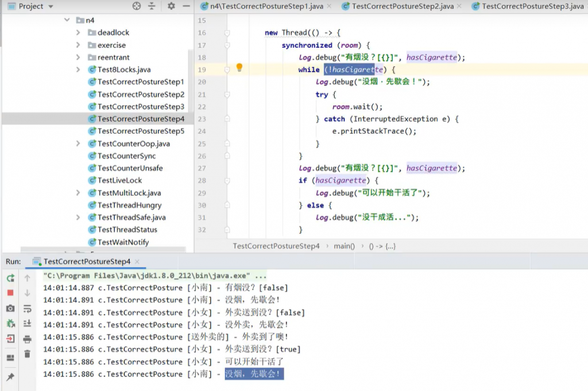Click main() in the editor breadcrumb

pyautogui.click(x=344, y=246)
